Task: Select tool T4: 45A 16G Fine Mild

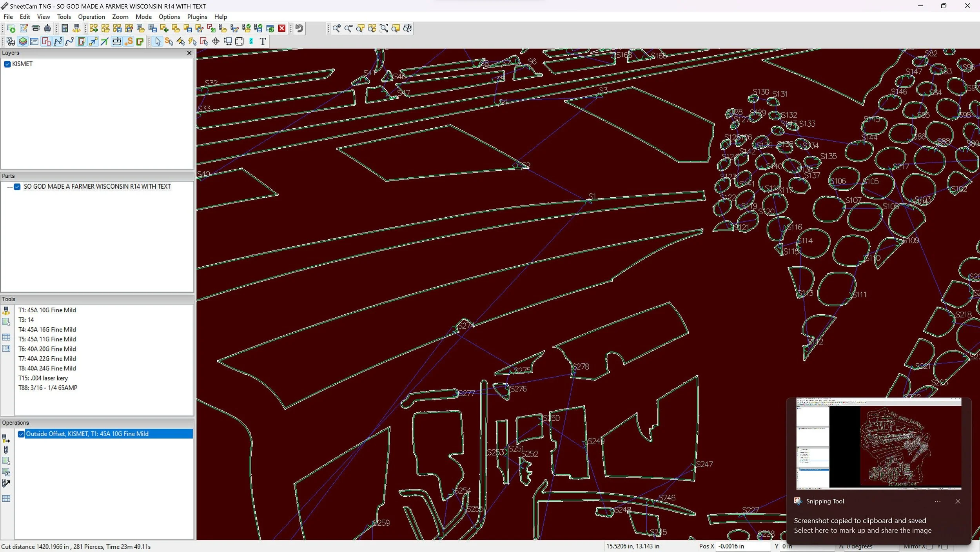Action: coord(47,330)
